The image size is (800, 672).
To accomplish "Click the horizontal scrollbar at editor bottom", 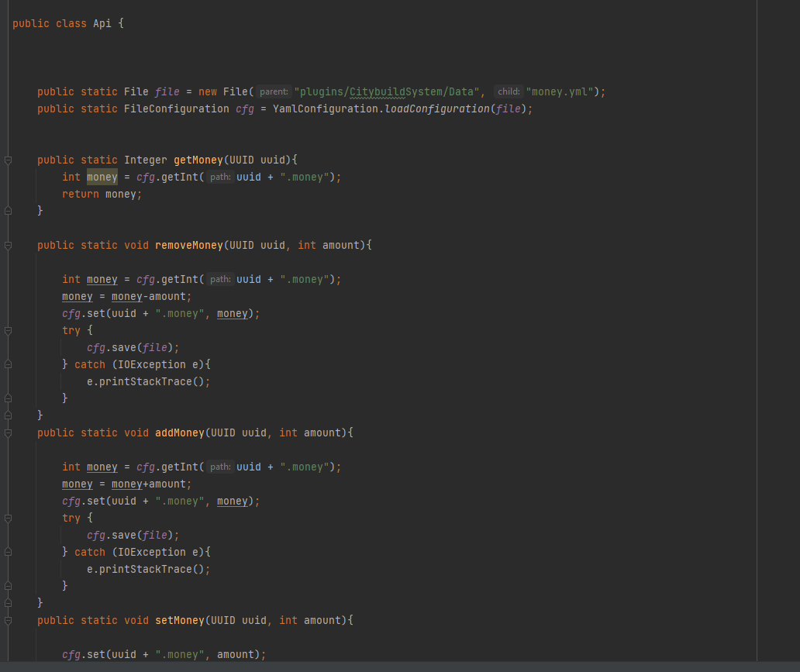I will 388,667.
